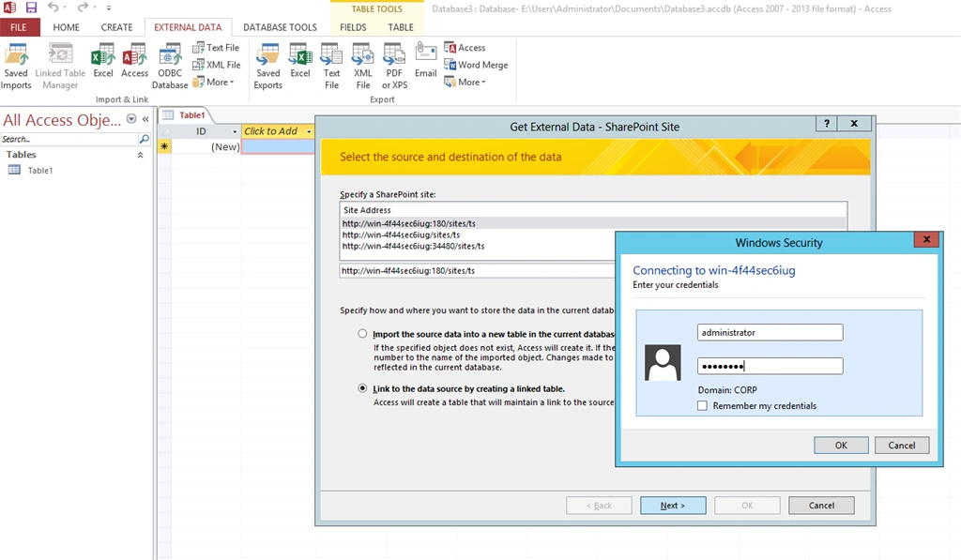Switch to the DATABASE TOOLS tab
961x560 pixels.
click(x=280, y=27)
